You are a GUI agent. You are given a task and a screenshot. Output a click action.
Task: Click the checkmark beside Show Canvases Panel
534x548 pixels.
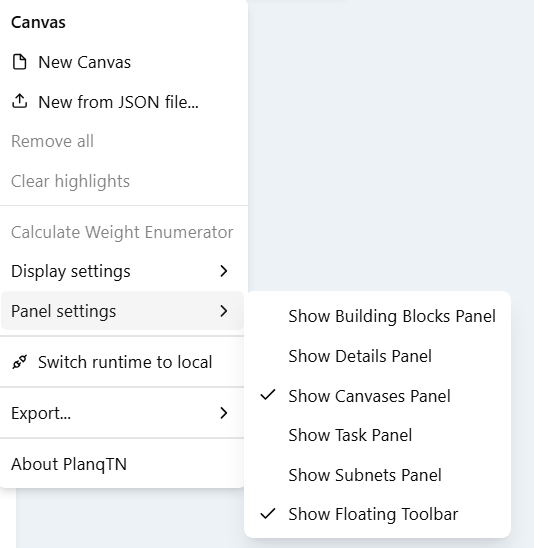[x=268, y=395]
